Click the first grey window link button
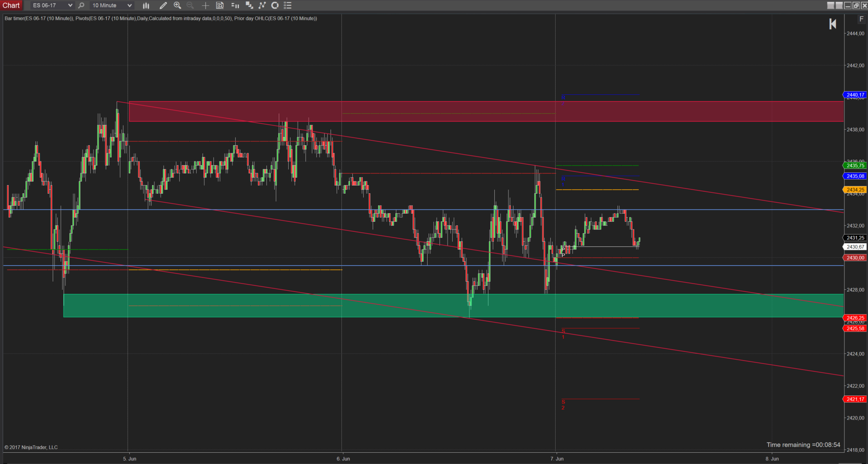The image size is (868, 464). click(831, 5)
